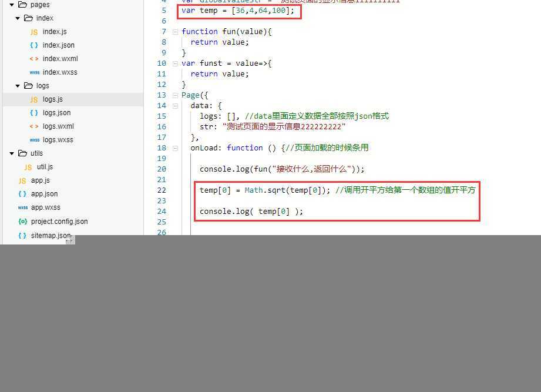The image size is (541, 392).
Task: Click wxss icon of app.wxss
Action: tap(23, 207)
